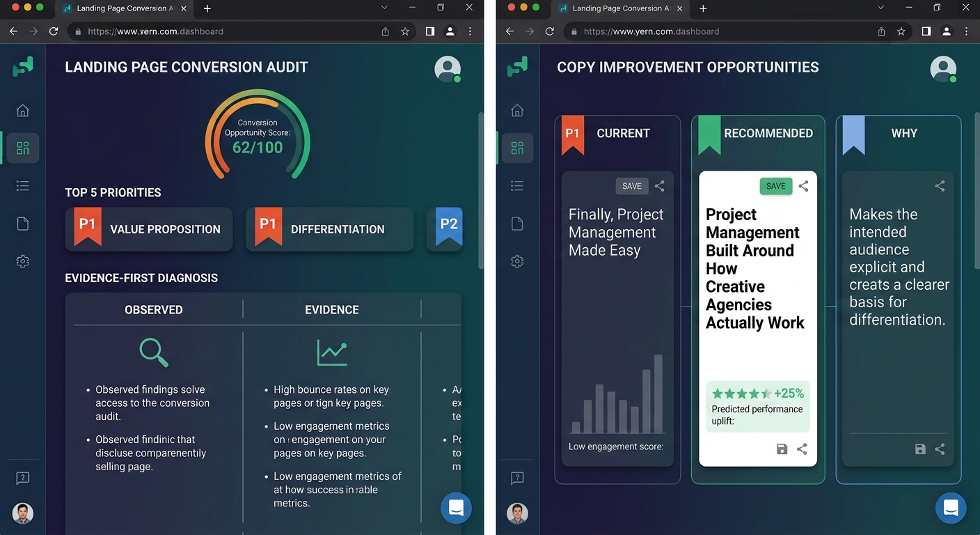Open Home in the right window sidebar
980x535 pixels.
pos(517,111)
